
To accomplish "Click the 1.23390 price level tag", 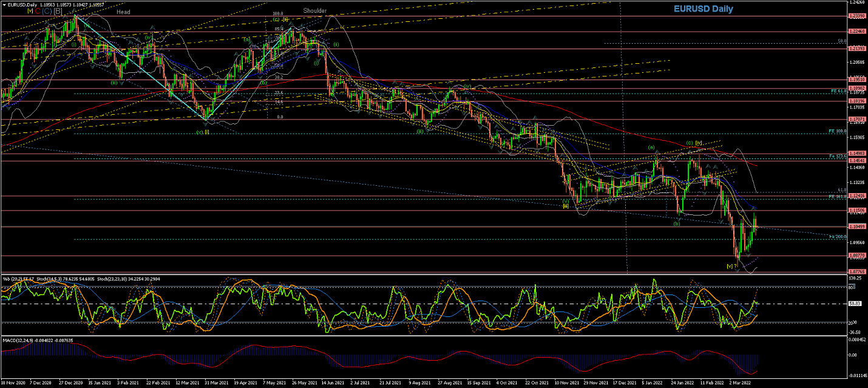I will point(857,16).
